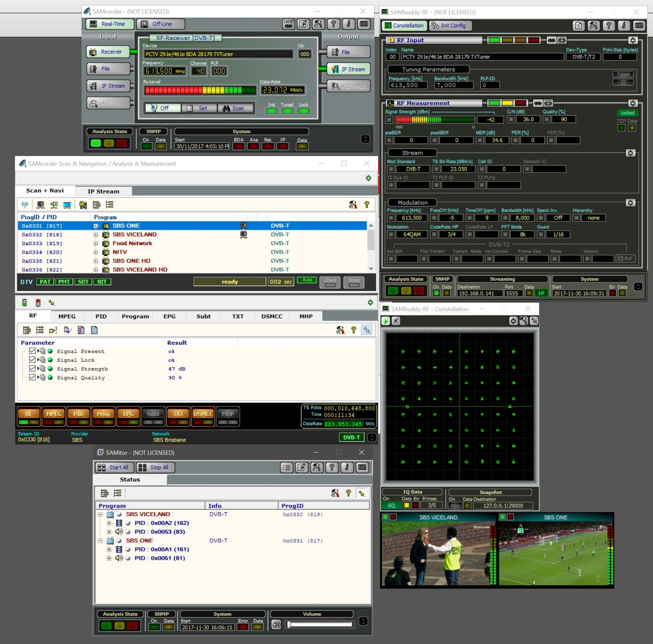653x644 pixels.
Task: Toggle the Quality [%] measurement checkbox
Action: pos(546,120)
